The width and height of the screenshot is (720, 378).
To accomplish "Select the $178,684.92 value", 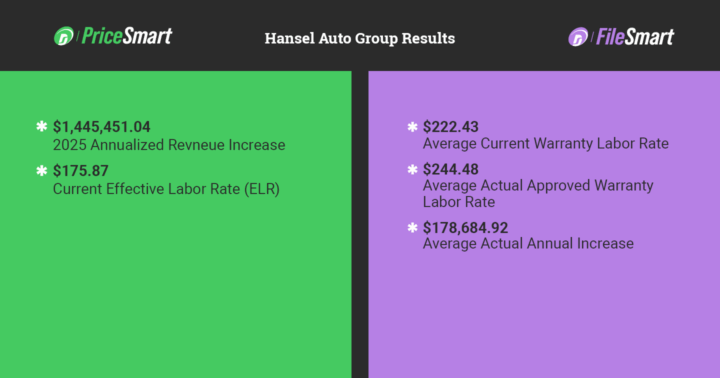I will [465, 228].
